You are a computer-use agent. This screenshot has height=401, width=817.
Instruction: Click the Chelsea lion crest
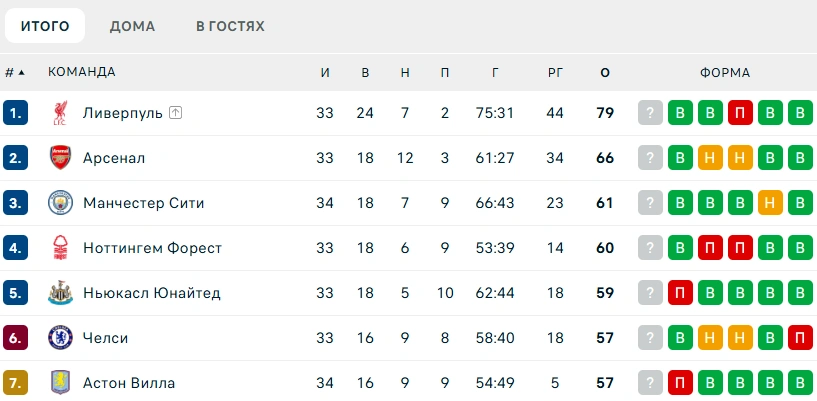pos(60,337)
